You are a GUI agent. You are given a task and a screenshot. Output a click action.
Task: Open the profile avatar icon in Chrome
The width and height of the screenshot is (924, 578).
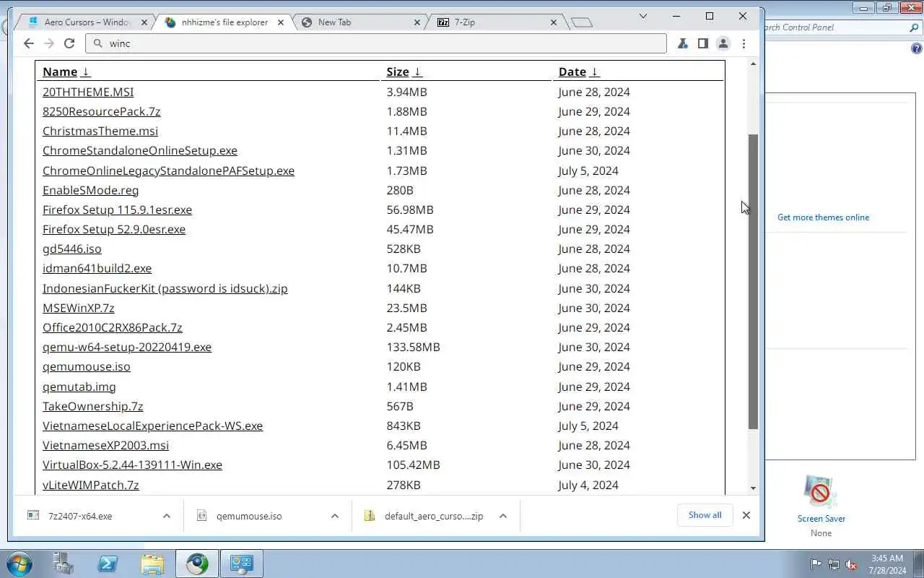[x=723, y=43]
